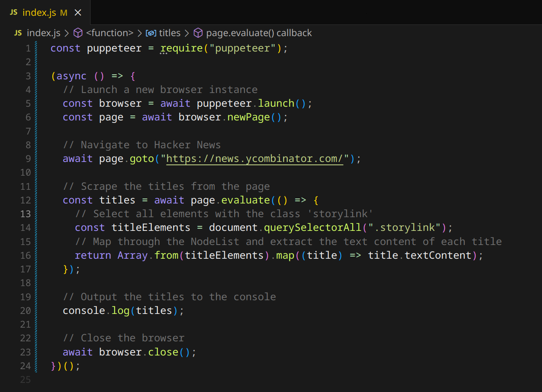Open the page.evaluate() callback breadcrumb
This screenshot has height=392, width=542.
pyautogui.click(x=259, y=33)
